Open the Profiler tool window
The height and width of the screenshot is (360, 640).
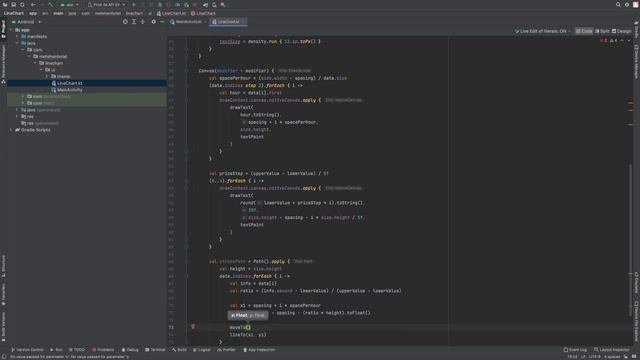[227, 350]
